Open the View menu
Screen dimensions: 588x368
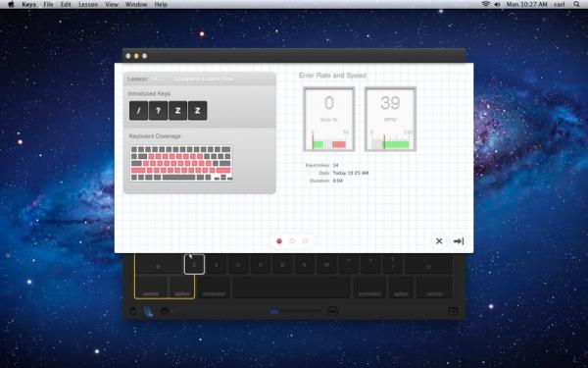coord(112,5)
